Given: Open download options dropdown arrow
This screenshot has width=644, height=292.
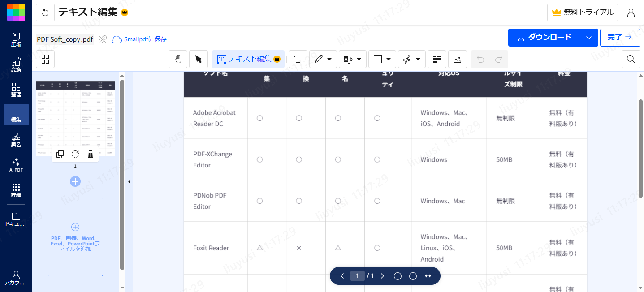Looking at the screenshot, I should coord(589,38).
